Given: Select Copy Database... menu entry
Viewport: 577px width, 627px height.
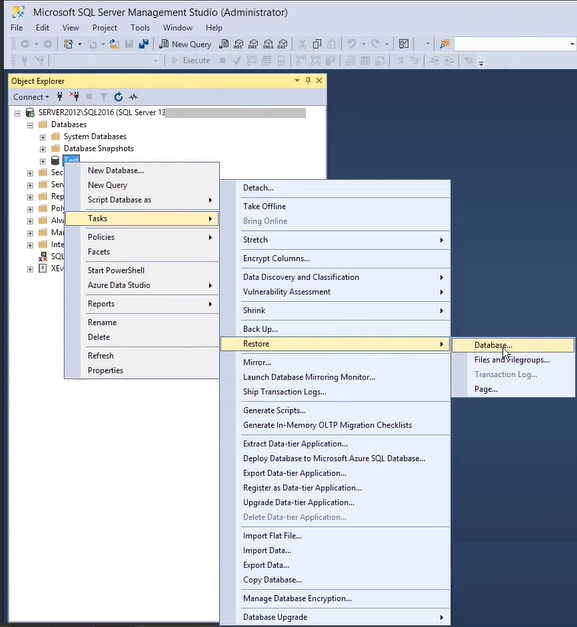Looking at the screenshot, I should 335,579.
